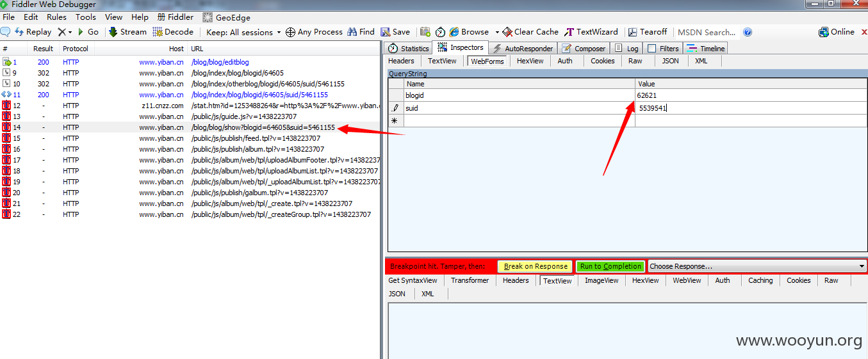Click the blue help question icon
The image size is (868, 359).
pyautogui.click(x=748, y=32)
